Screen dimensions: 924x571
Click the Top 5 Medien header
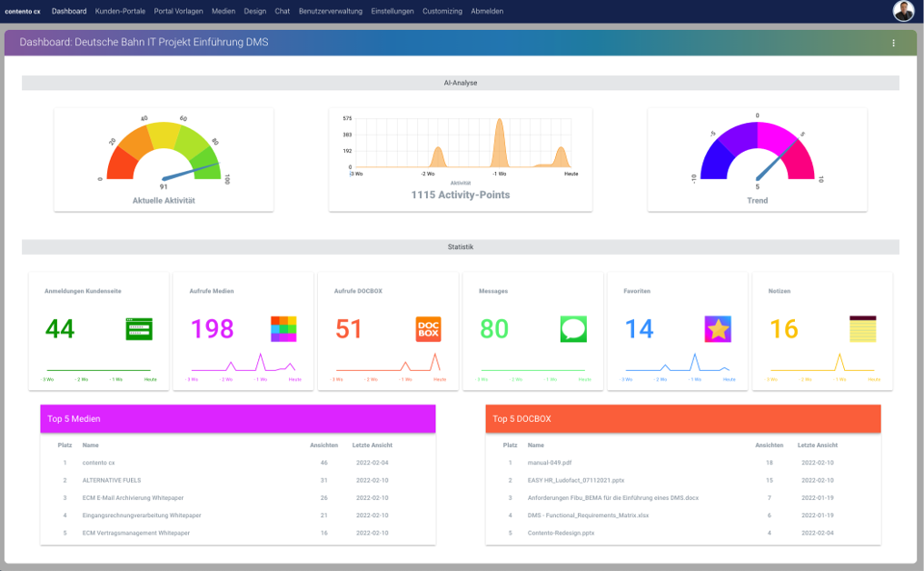(x=238, y=419)
